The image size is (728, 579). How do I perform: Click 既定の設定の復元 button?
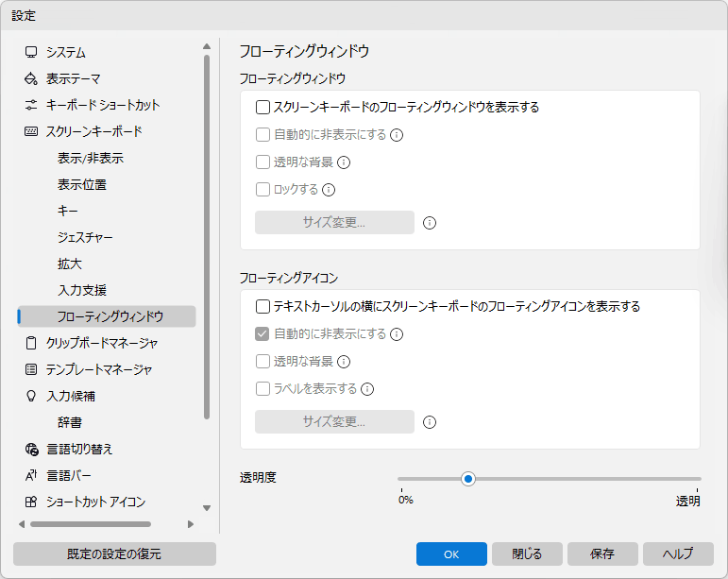click(114, 553)
